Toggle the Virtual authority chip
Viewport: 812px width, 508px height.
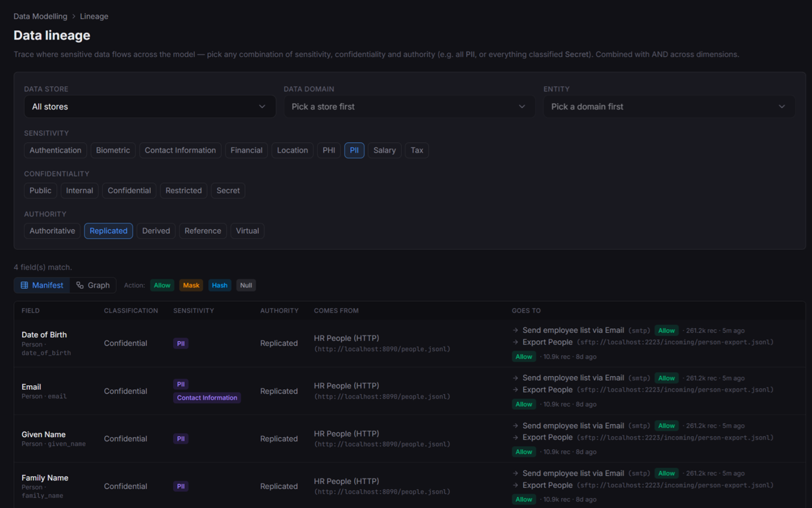tap(248, 231)
